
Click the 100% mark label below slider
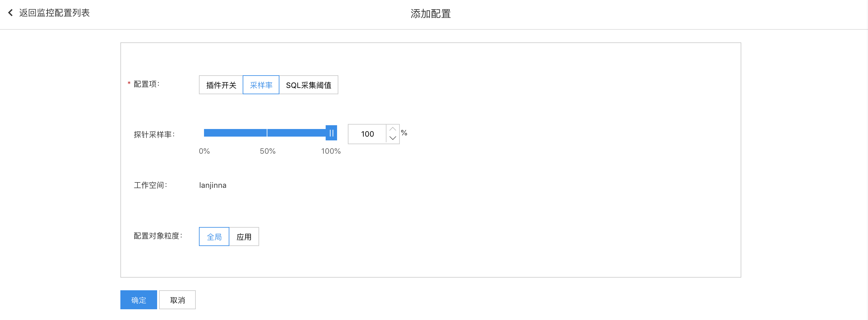[x=330, y=151]
